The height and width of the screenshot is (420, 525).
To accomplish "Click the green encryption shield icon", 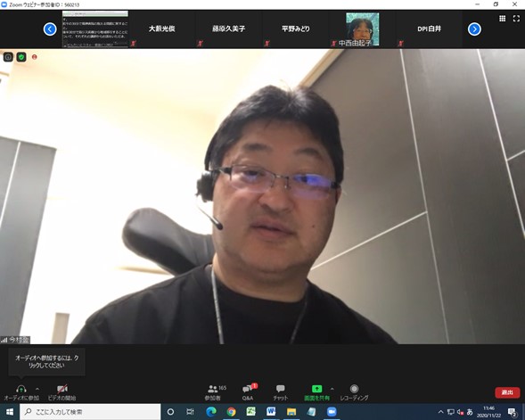I will point(21,57).
